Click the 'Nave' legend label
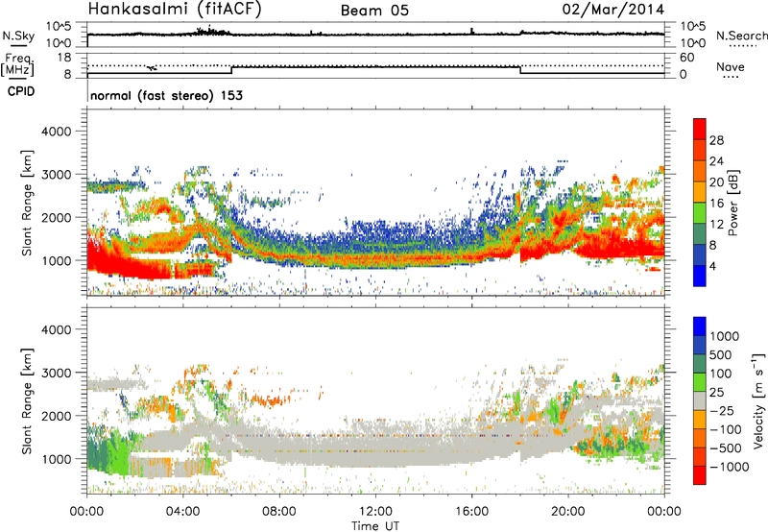 pyautogui.click(x=731, y=66)
